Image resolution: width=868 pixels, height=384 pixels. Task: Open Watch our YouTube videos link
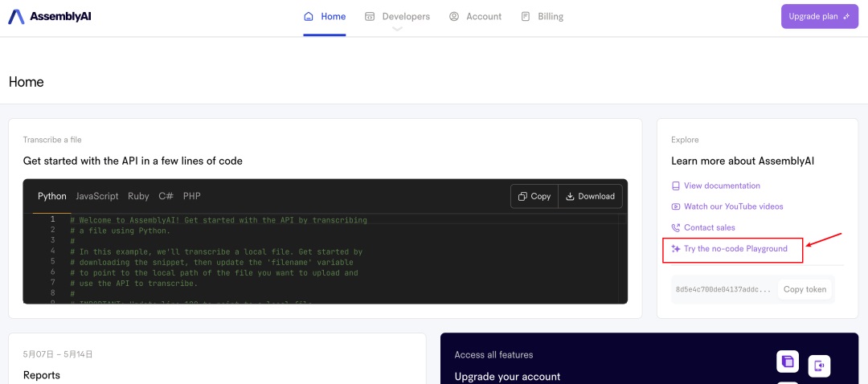[734, 206]
